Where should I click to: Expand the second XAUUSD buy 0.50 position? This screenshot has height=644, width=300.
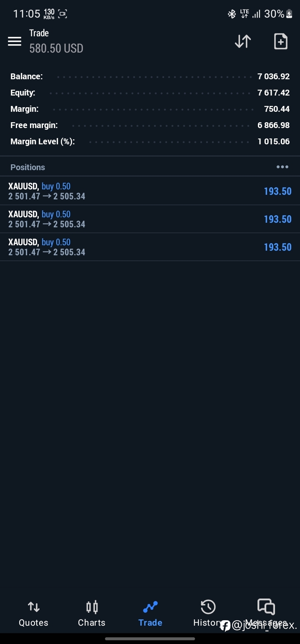pyautogui.click(x=150, y=219)
